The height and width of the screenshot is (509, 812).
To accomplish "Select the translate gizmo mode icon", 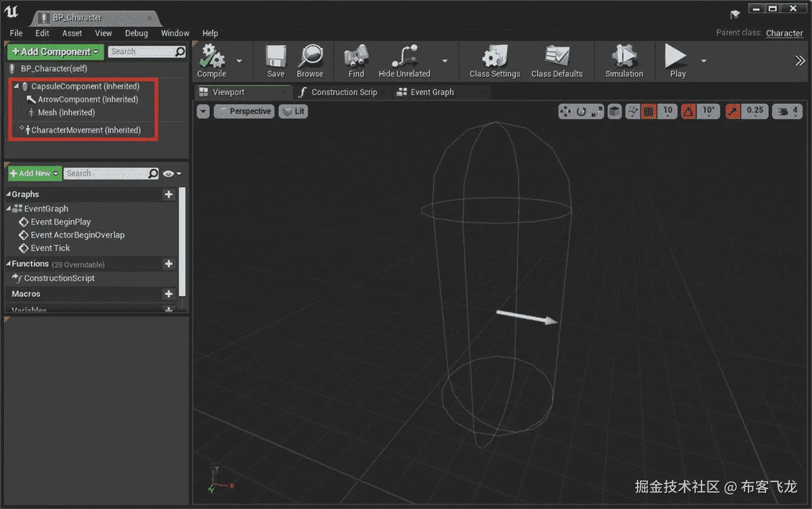I will 565,112.
